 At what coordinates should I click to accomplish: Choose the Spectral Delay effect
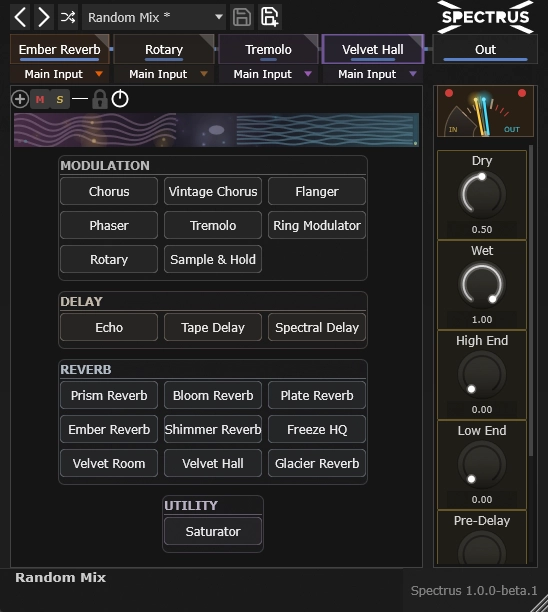[x=317, y=327]
